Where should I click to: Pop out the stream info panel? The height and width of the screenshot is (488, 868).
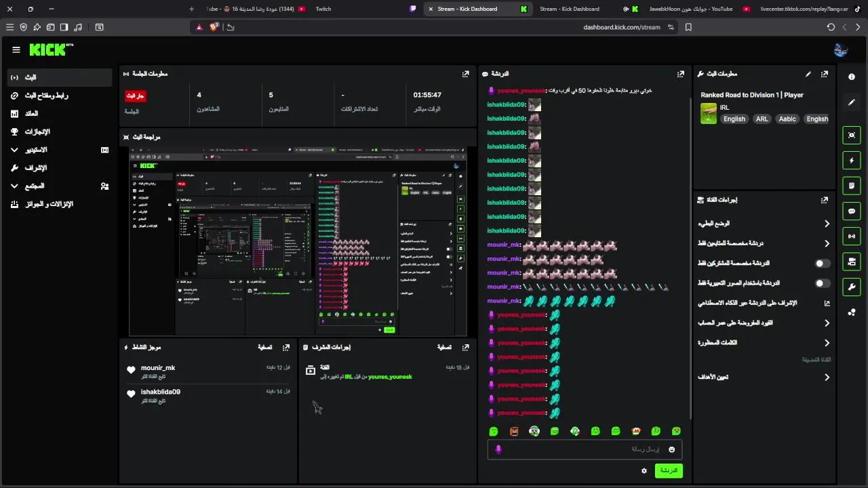[x=825, y=74]
